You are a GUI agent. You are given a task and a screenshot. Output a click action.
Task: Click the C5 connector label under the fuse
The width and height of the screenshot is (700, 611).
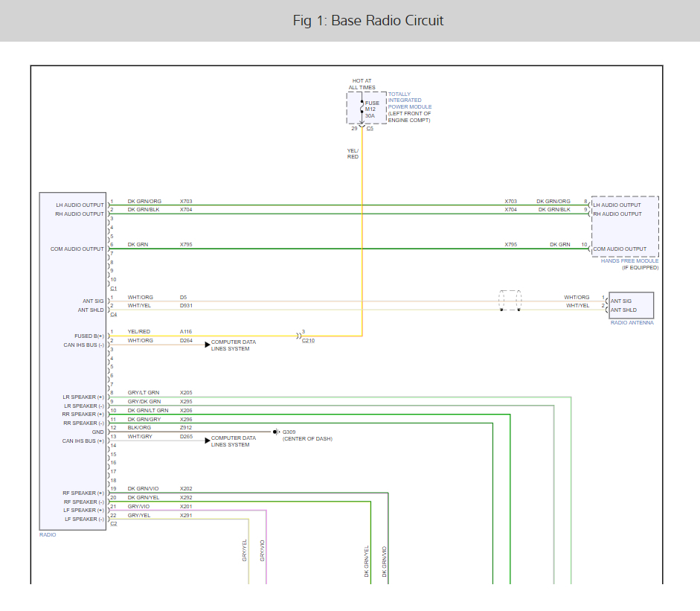[370, 128]
